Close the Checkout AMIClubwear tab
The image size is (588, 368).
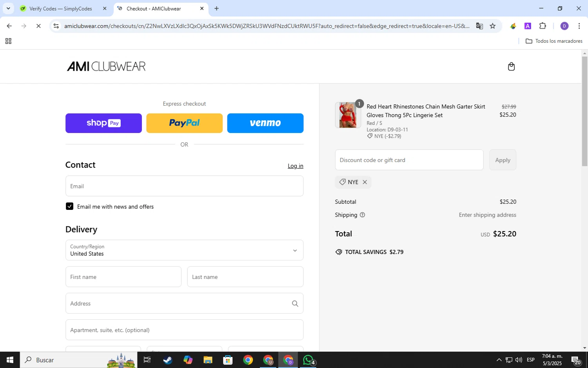(x=202, y=8)
